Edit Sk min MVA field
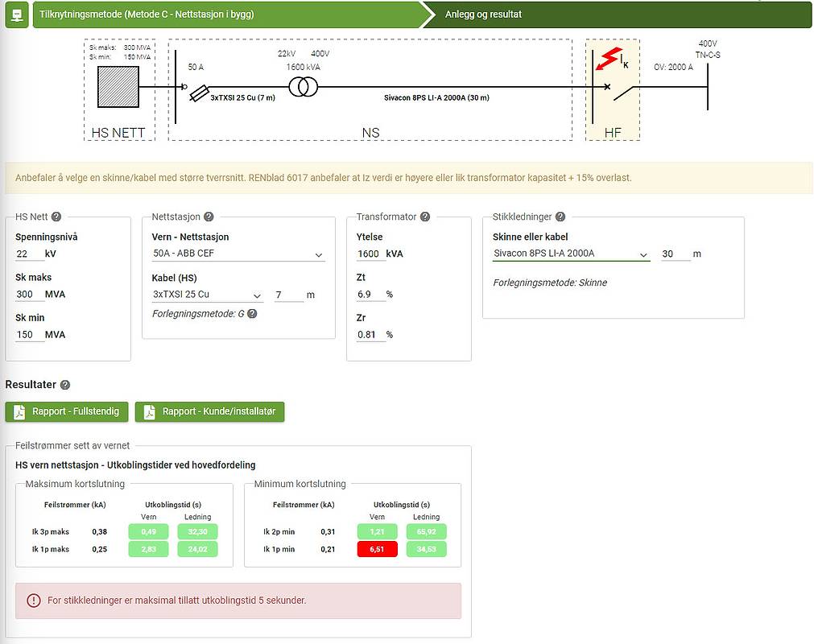 click(29, 335)
